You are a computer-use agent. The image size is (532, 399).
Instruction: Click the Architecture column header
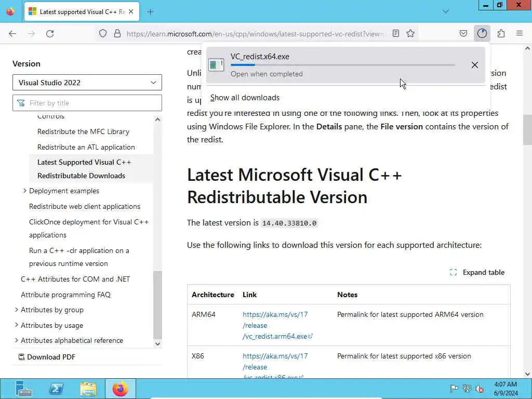click(212, 295)
